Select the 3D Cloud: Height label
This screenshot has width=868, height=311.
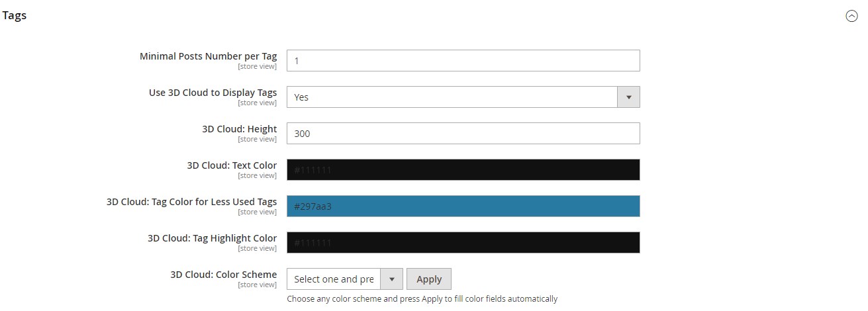239,129
